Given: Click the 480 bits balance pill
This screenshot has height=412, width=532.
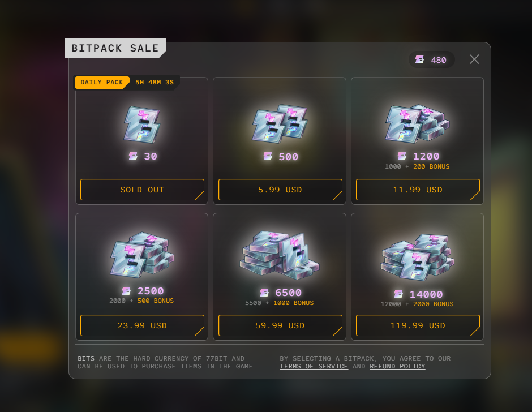Looking at the screenshot, I should coord(431,60).
